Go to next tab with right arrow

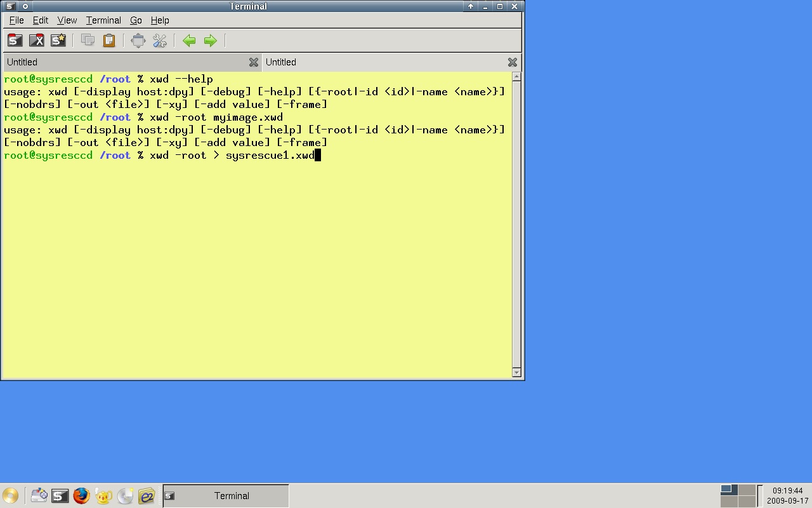pyautogui.click(x=211, y=41)
